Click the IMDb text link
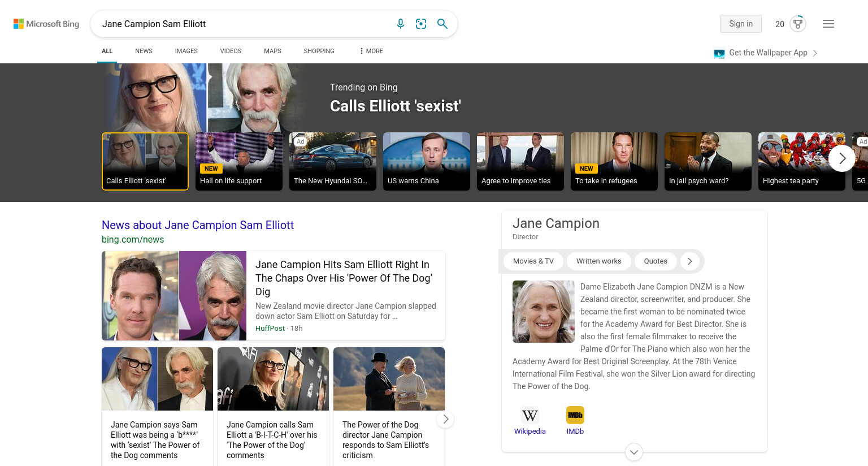868x466 pixels. [x=575, y=431]
